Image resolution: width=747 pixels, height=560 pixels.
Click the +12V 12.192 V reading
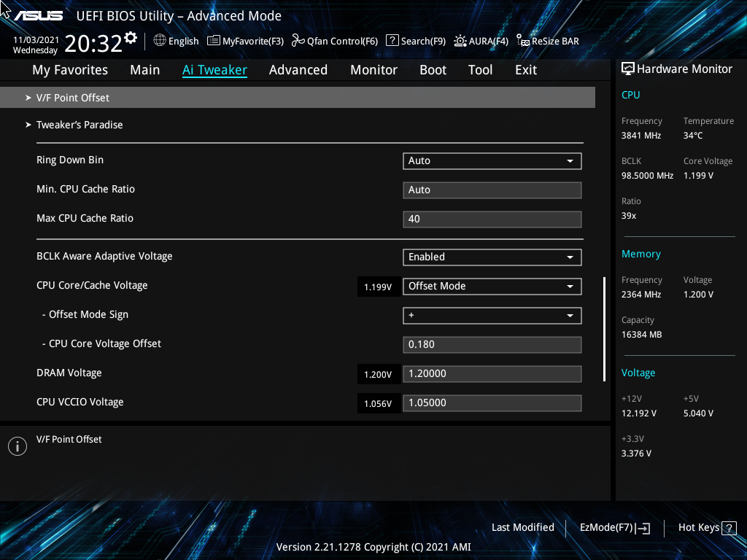click(638, 413)
